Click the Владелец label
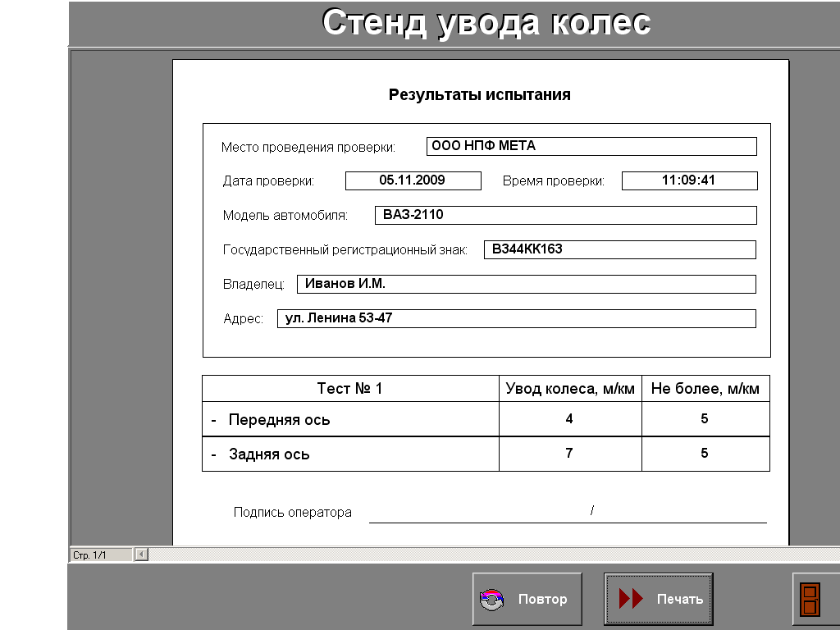This screenshot has width=840, height=630. pyautogui.click(x=253, y=285)
